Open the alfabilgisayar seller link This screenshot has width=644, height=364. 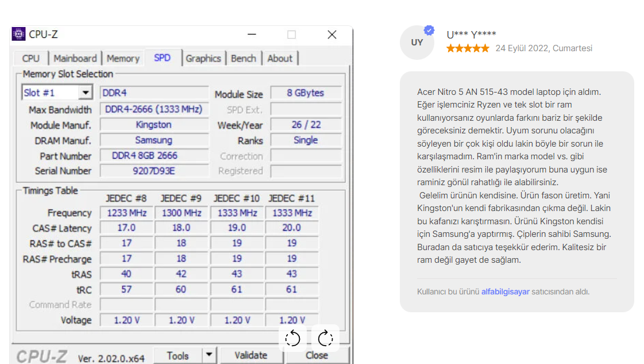click(x=505, y=292)
